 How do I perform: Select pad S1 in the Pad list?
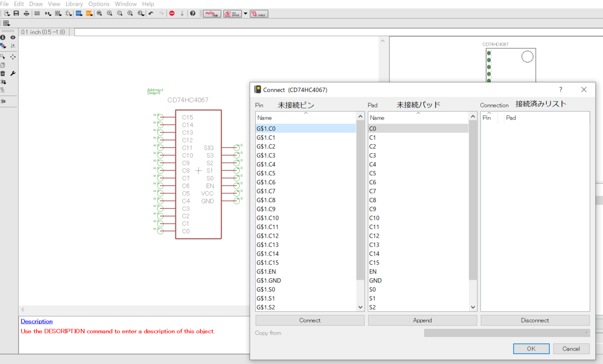[418, 298]
